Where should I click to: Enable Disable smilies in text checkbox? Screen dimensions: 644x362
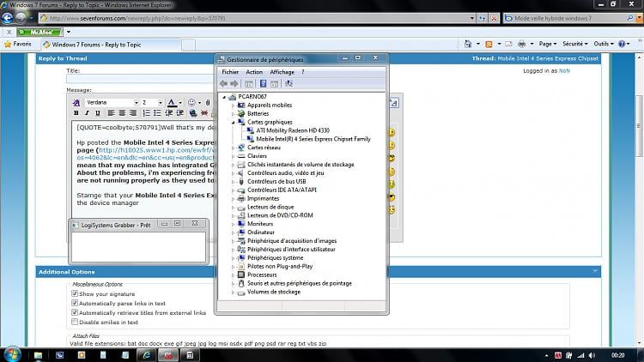coord(75,322)
